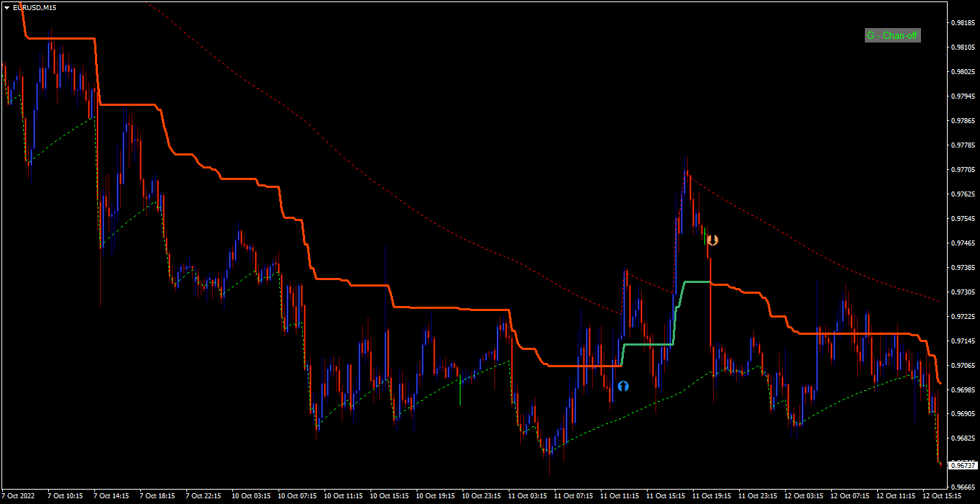Viewport: 980px width, 504px height.
Task: Click the 10 Oct 19:15 time label
Action: click(x=435, y=496)
